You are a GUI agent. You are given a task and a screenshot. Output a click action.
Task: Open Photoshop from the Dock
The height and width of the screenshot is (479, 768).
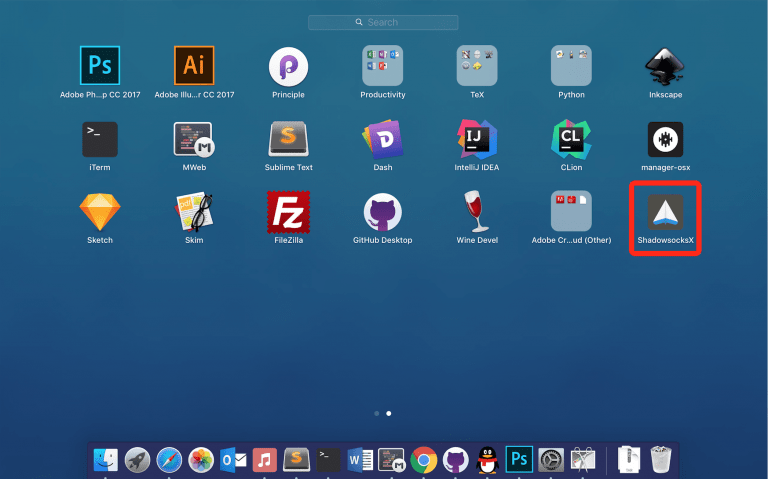(x=519, y=460)
